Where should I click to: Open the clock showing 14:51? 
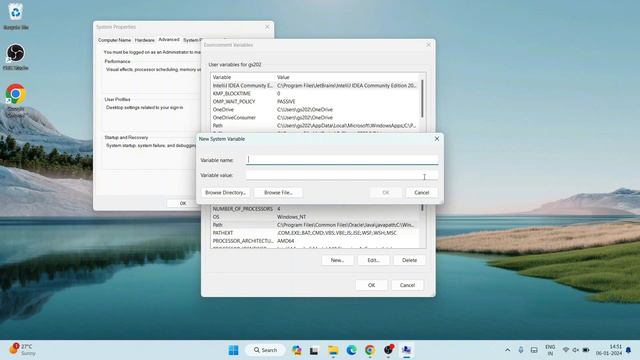[609, 350]
